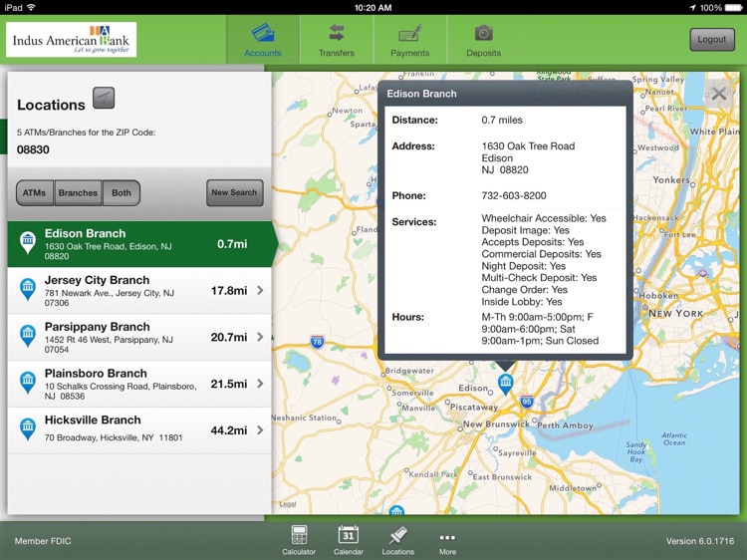Click the ZIP code 08830 text
Image resolution: width=747 pixels, height=560 pixels.
point(33,149)
